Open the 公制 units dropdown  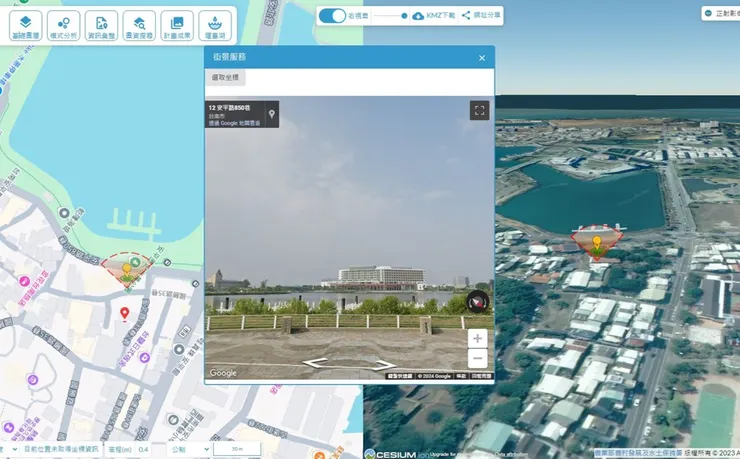(188, 449)
